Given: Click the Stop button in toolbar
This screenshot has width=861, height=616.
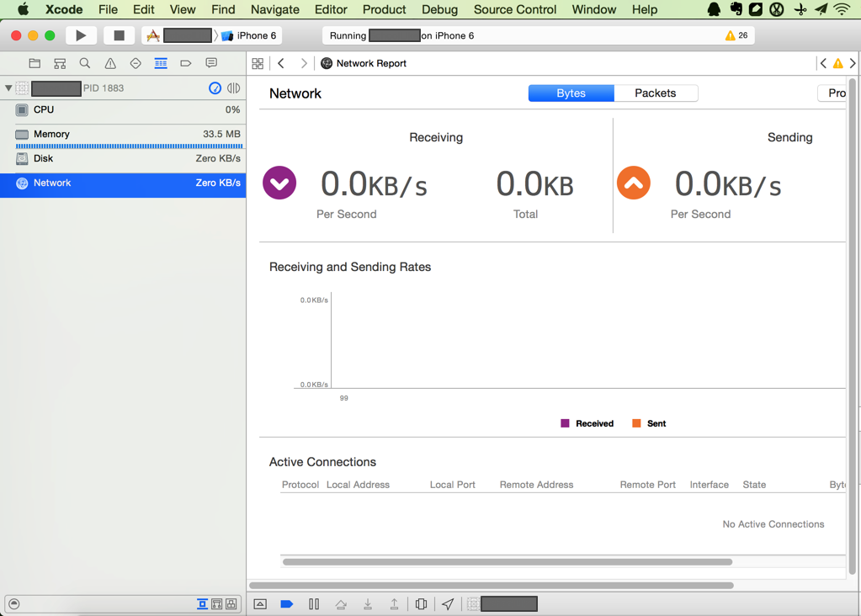Looking at the screenshot, I should pyautogui.click(x=119, y=35).
